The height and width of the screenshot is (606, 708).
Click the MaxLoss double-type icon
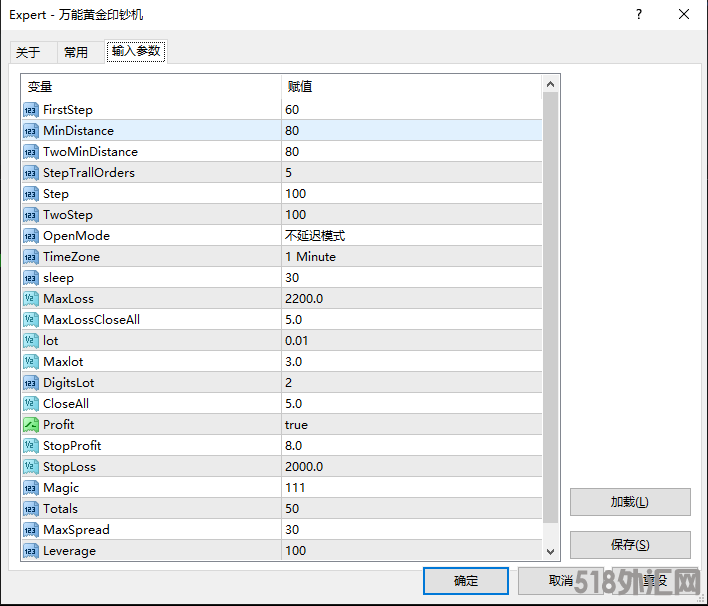(x=31, y=299)
